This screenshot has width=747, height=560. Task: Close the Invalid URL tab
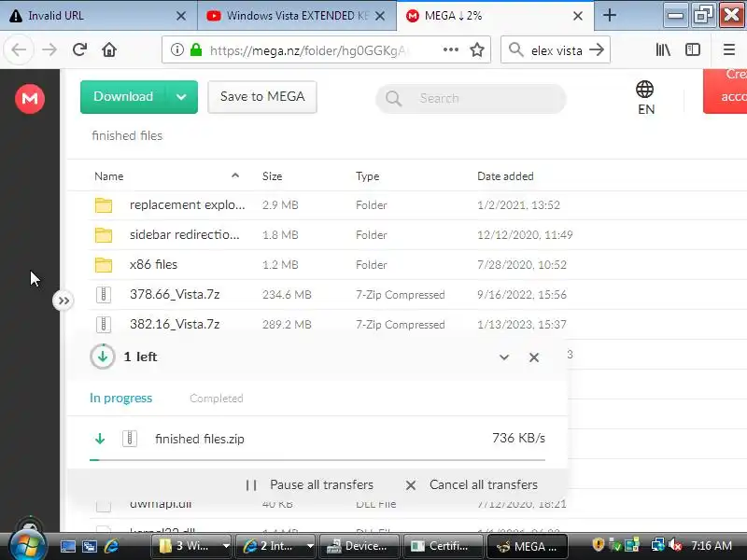(181, 16)
